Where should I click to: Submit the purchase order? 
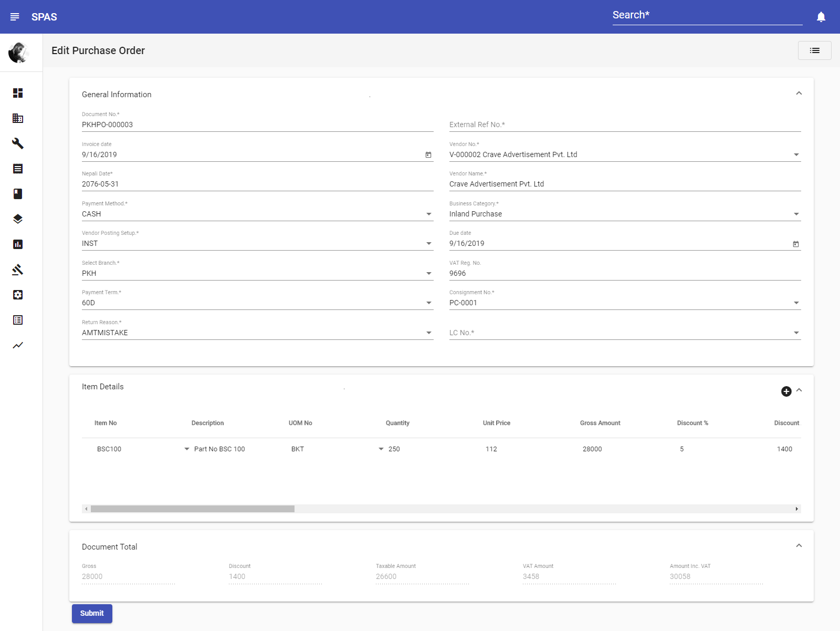pos(92,613)
